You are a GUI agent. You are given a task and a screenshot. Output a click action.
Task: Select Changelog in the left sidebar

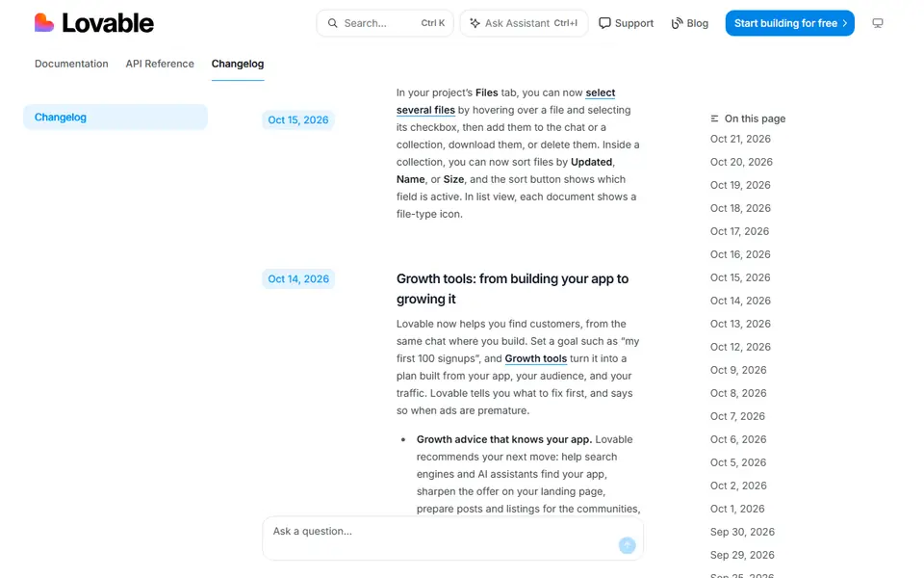[x=115, y=117]
